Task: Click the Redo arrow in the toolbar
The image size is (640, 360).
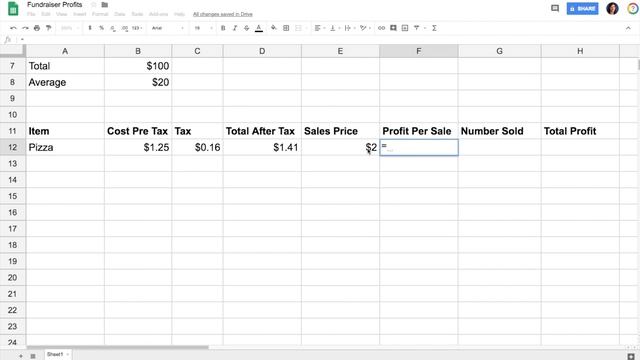Action: (x=25, y=28)
